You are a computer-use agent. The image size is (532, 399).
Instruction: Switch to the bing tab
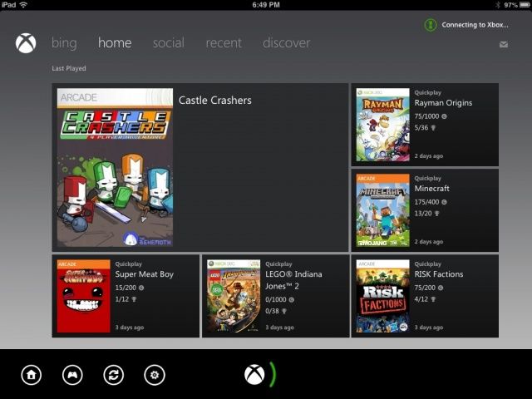point(64,43)
